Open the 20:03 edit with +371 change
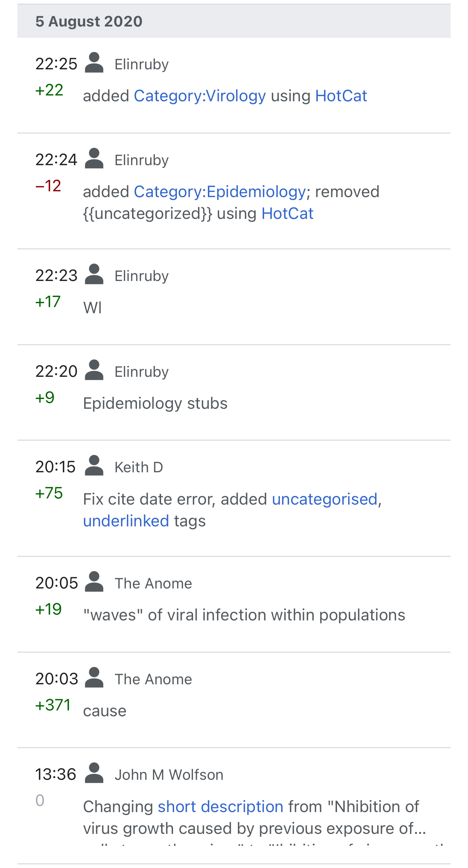The height and width of the screenshot is (868, 468). coord(234,700)
